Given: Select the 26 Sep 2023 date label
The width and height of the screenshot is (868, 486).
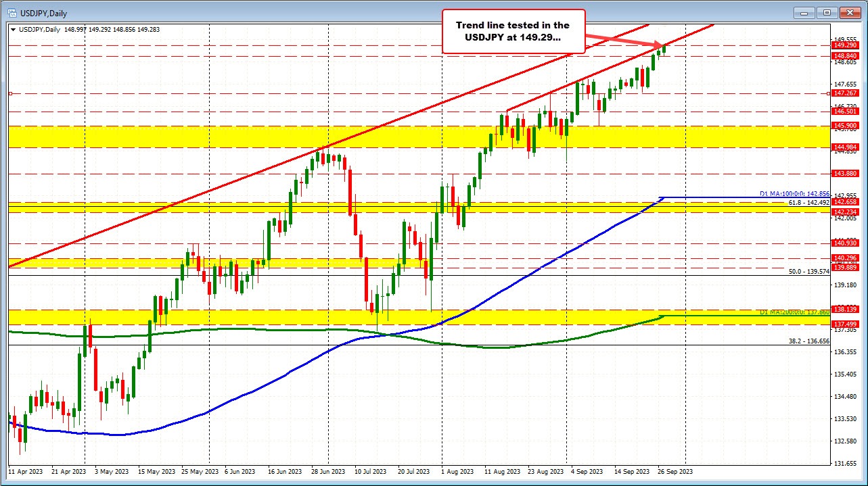Looking at the screenshot, I should coord(674,471).
